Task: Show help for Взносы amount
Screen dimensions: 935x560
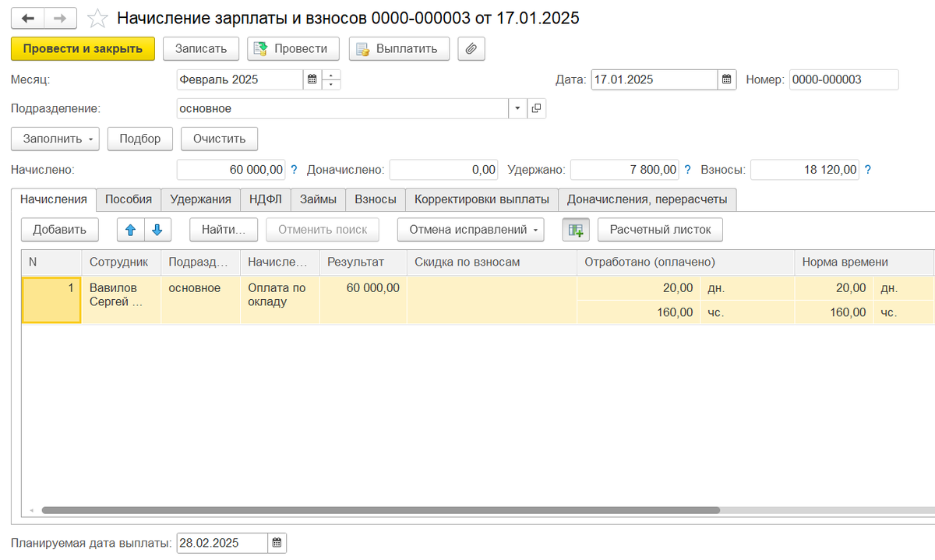Action: tap(868, 169)
